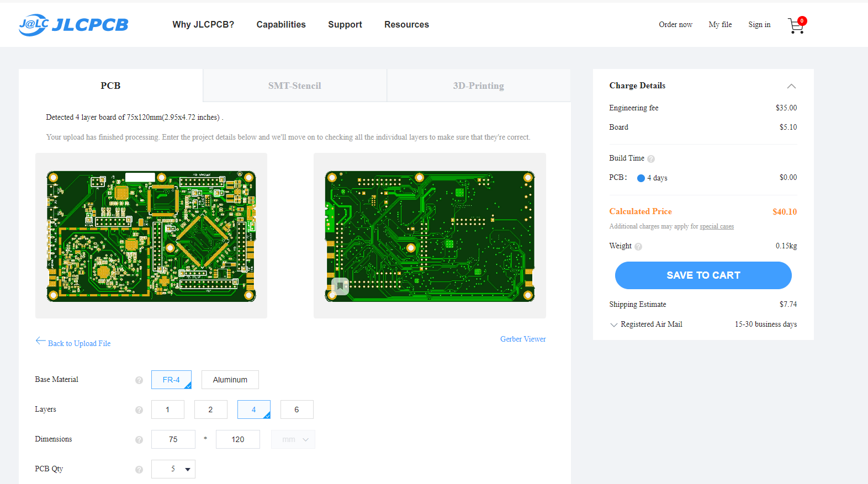Expand Registered Air Mail shipping options
The width and height of the screenshot is (868, 484).
pos(613,325)
